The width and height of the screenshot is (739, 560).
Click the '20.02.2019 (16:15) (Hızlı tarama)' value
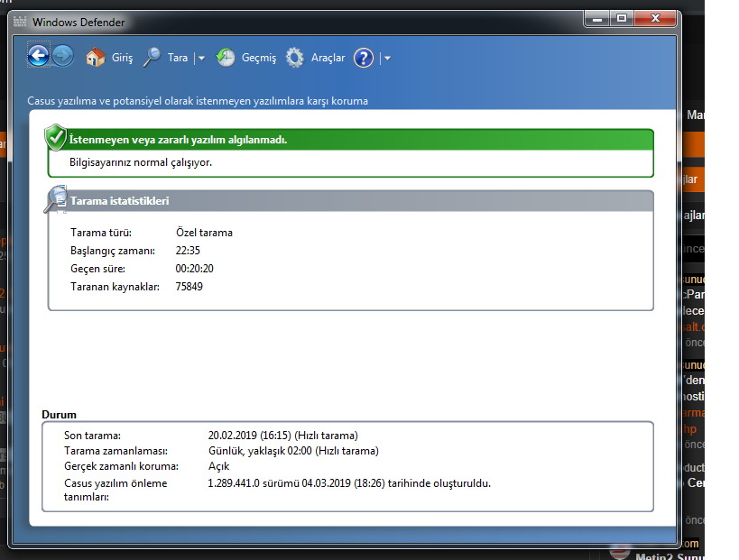(x=282, y=436)
